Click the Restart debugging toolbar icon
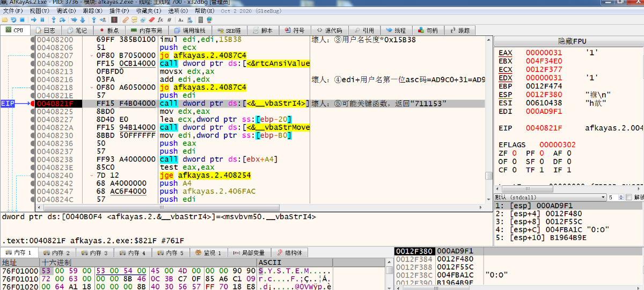This screenshot has height=290, width=644. 13,19
